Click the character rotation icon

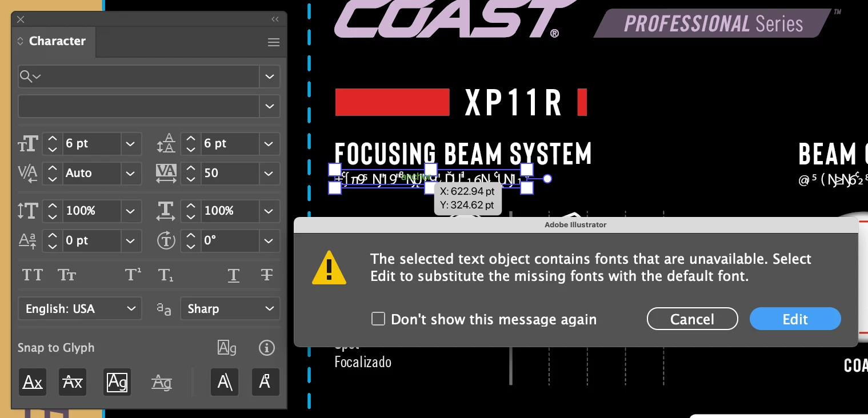point(166,240)
